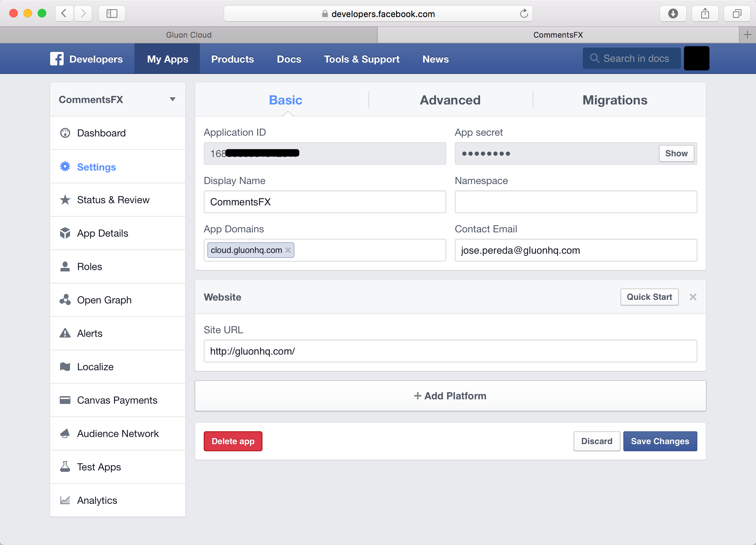Image resolution: width=756 pixels, height=545 pixels.
Task: Click the Canvas Payments card icon
Action: [65, 400]
